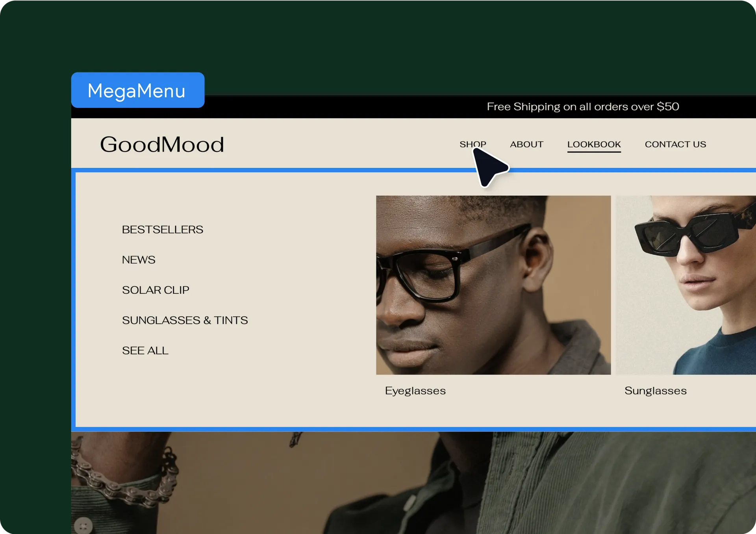The image size is (756, 534).
Task: Choose the SOLAR CLIP category
Action: (156, 290)
